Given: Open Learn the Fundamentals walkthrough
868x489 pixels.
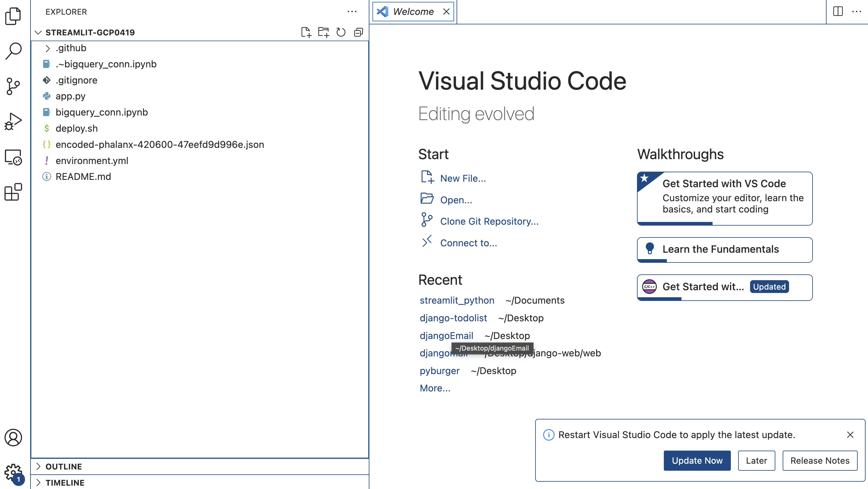Looking at the screenshot, I should pos(724,250).
